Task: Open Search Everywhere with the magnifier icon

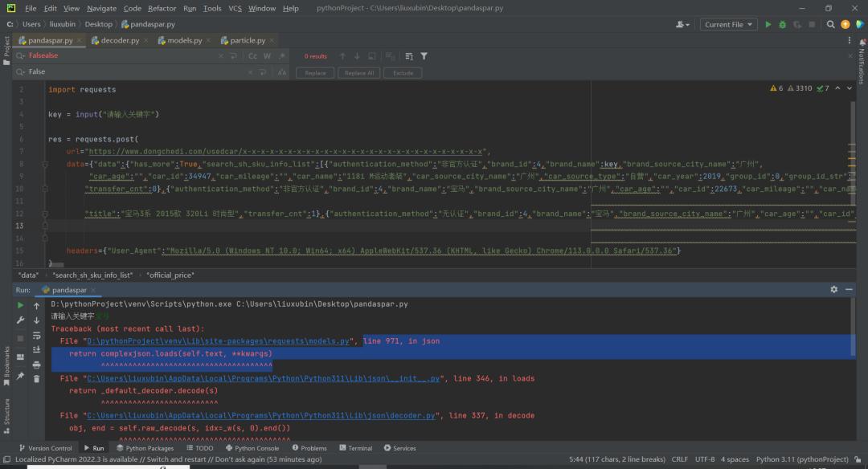Action: [x=830, y=24]
